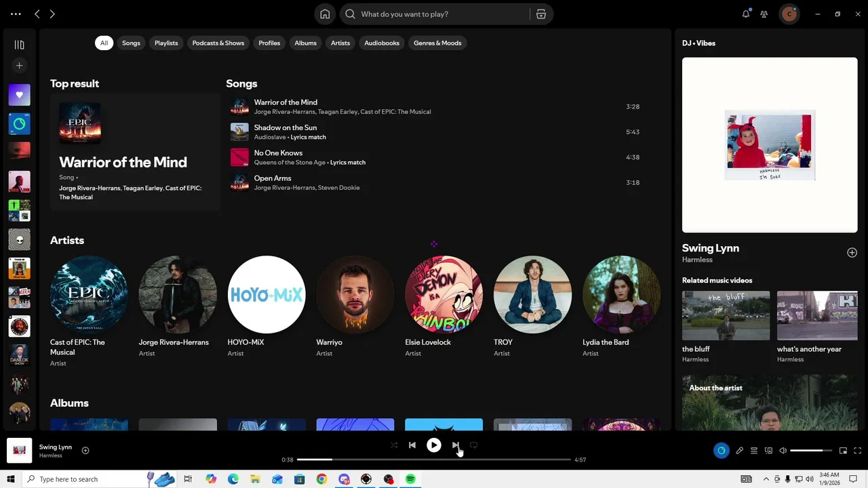Enter full screen mode

pos(857,451)
